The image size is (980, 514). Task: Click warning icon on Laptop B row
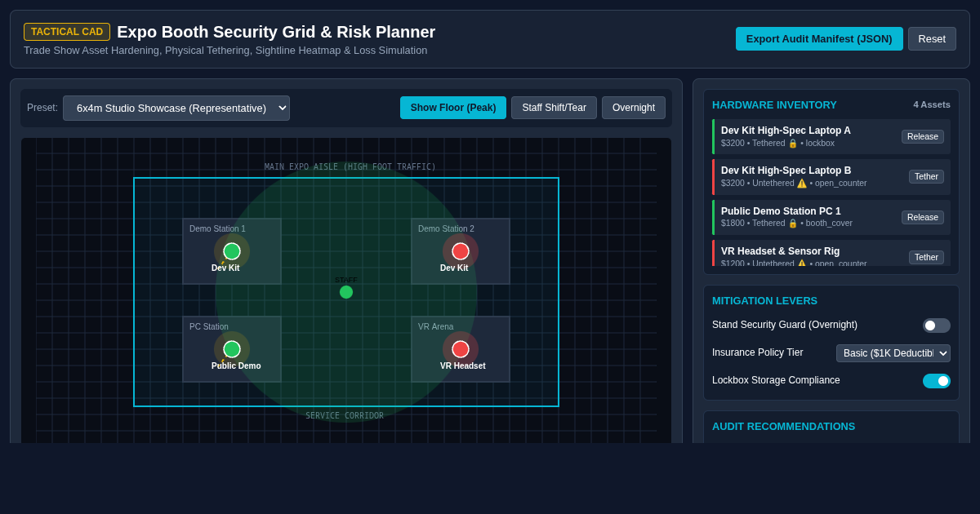point(802,184)
